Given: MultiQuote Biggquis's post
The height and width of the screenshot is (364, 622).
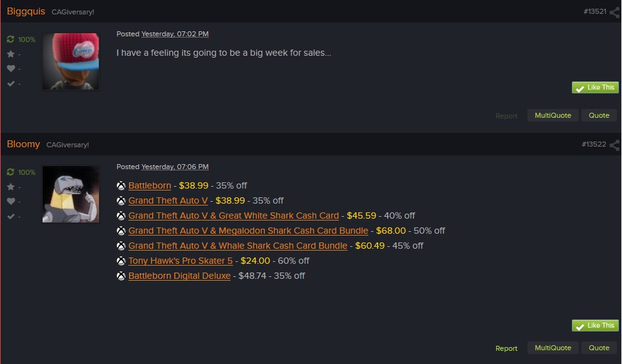Looking at the screenshot, I should tap(552, 115).
